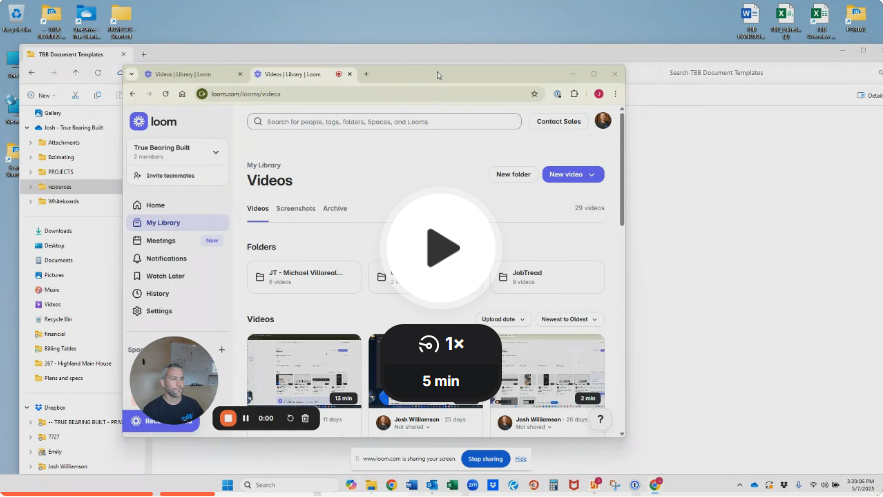Play the Loom video with the large play button
Screen dimensions: 883x497
(x=440, y=248)
